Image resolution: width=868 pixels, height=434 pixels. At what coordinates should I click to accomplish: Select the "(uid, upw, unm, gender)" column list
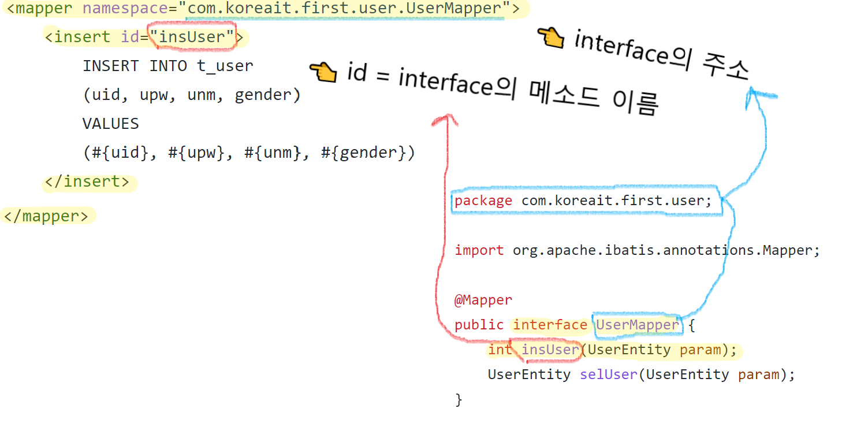tap(192, 94)
